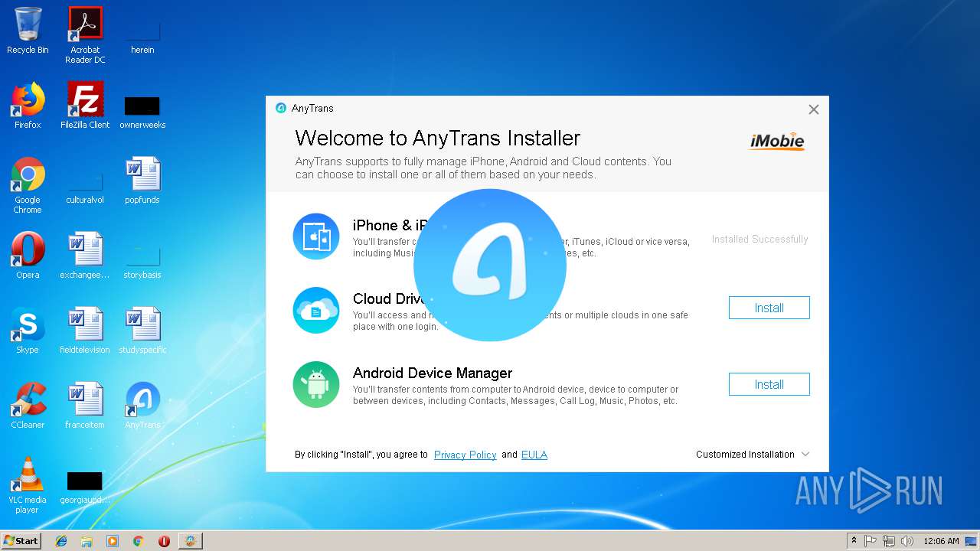Click the Android Device Manager robot icon
Viewport: 980px width, 551px height.
point(316,384)
